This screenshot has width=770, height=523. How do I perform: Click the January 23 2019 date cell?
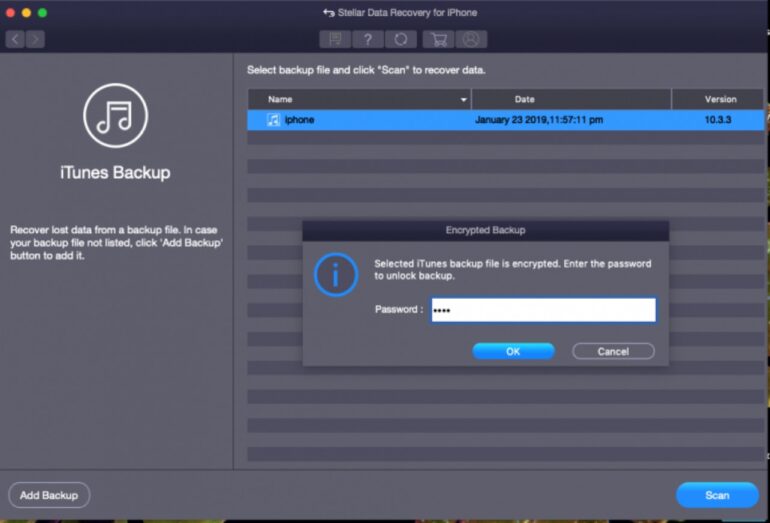(x=539, y=120)
